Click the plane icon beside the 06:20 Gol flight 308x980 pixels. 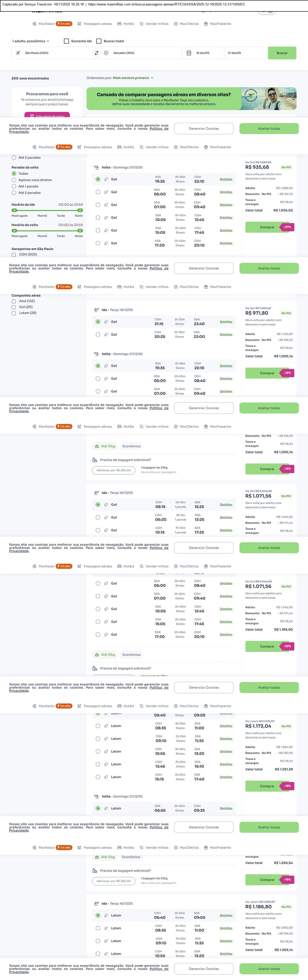point(106,517)
